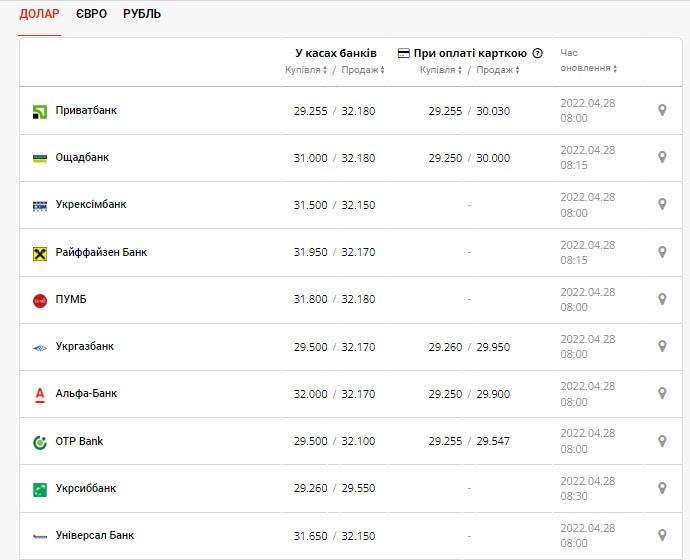
Task: Click the location pin in Ощадбанк row
Action: (662, 157)
